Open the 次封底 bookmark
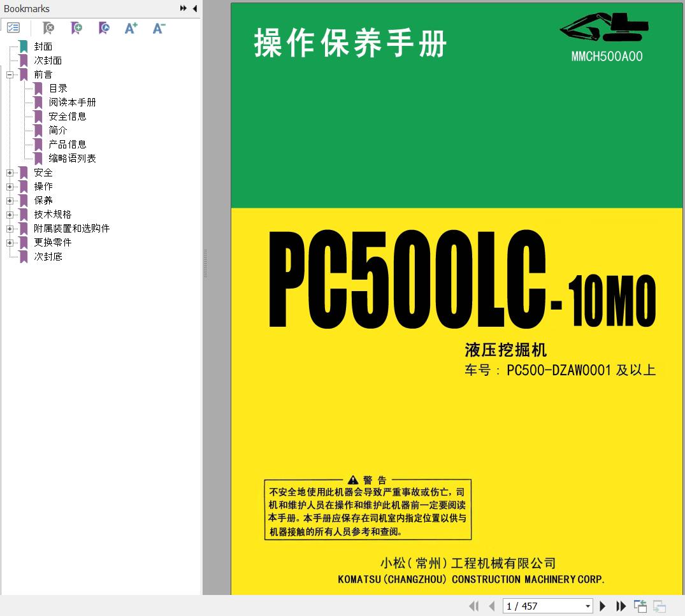Viewport: 685px width, 616px height. click(x=48, y=257)
